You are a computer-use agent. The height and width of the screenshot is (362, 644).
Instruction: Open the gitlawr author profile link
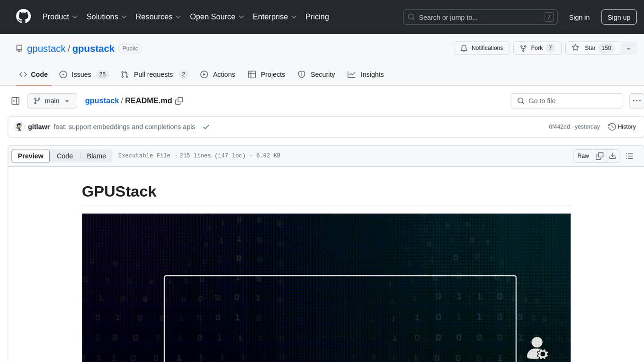39,127
